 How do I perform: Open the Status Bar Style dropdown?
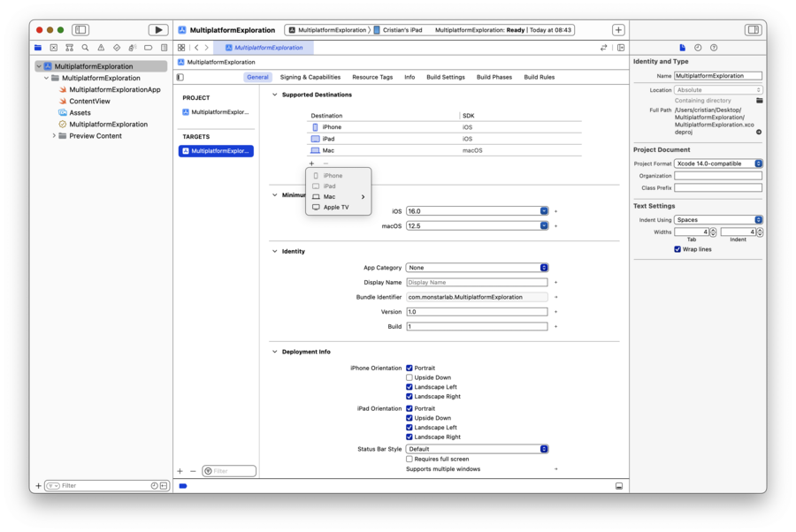[478, 449]
